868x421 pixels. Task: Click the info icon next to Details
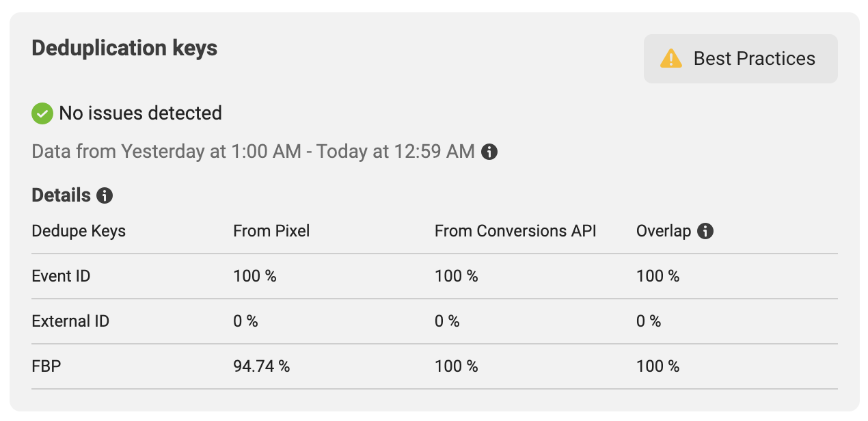105,196
